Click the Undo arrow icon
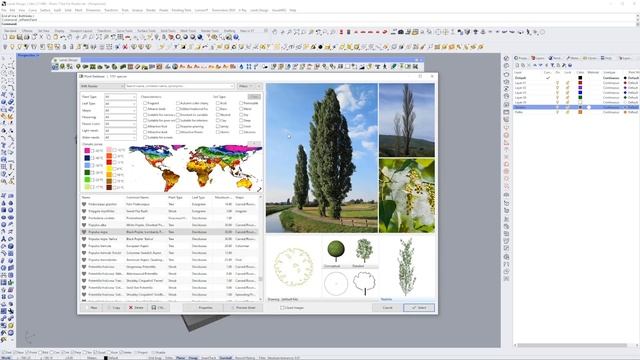The height and width of the screenshot is (360, 640). pos(63,37)
